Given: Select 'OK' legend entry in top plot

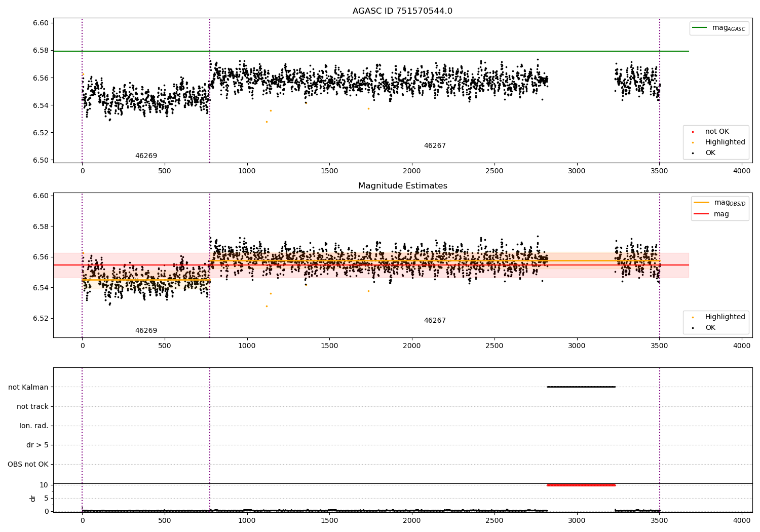Looking at the screenshot, I should pos(710,153).
